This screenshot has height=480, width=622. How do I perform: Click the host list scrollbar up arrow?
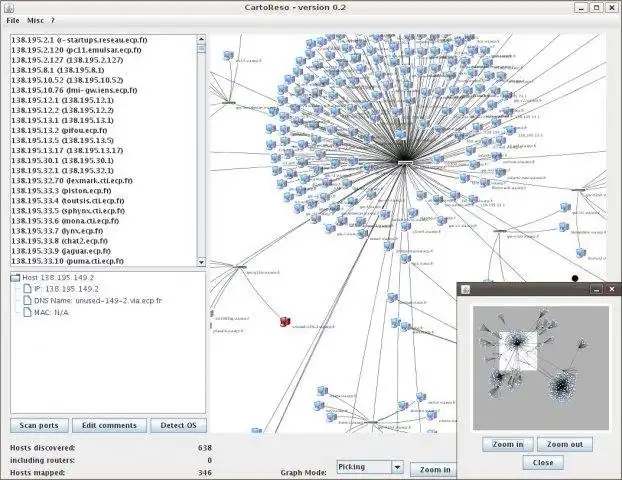click(x=201, y=39)
